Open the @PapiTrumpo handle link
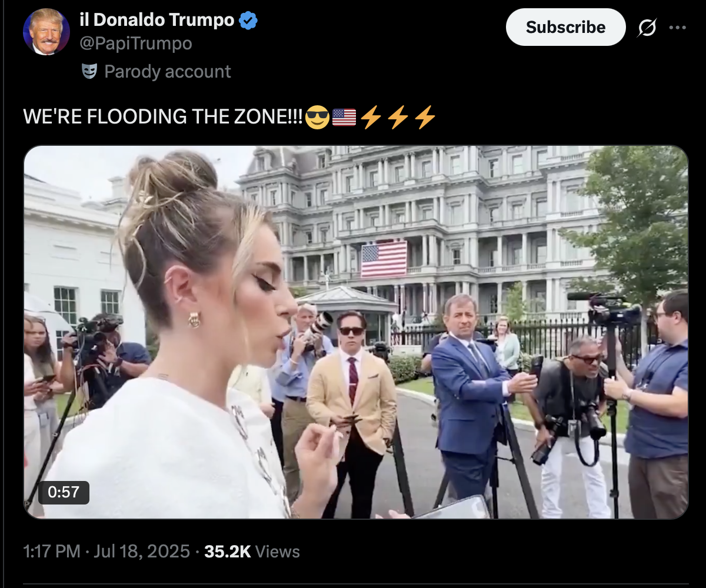The width and height of the screenshot is (706, 588). [x=136, y=44]
